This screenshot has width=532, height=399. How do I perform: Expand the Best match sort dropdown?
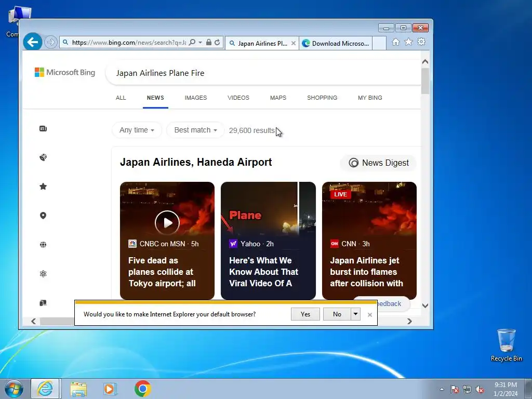(195, 130)
